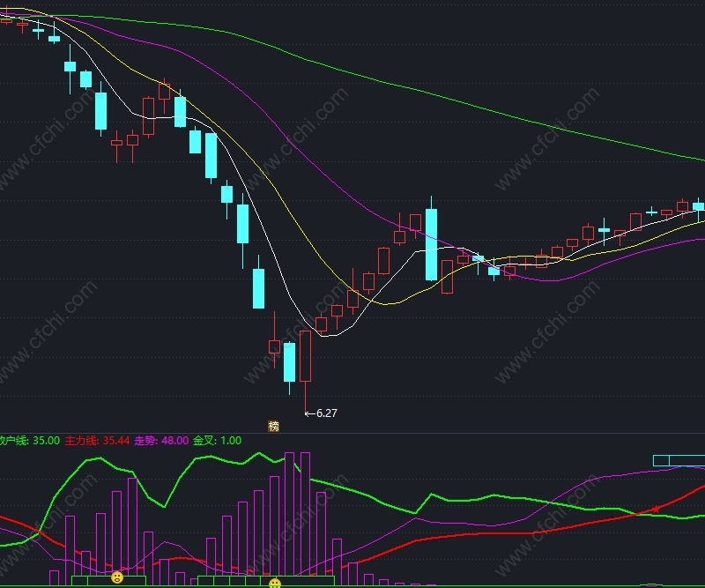Click the red star golden-cross marker

(656, 510)
